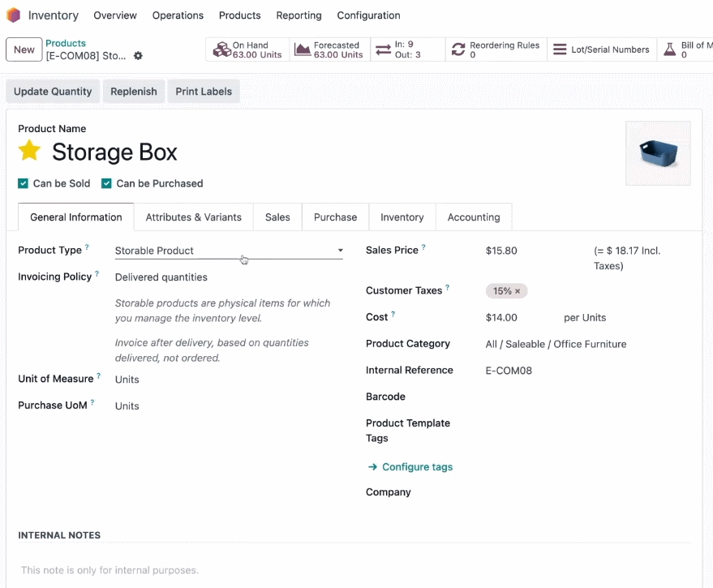
Task: Switch to the Attributes & Variants tab
Action: tap(193, 217)
